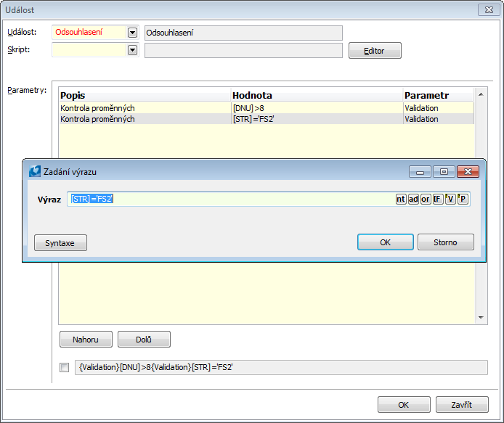
Task: Move the parameter down with Dolů
Action: (144, 339)
